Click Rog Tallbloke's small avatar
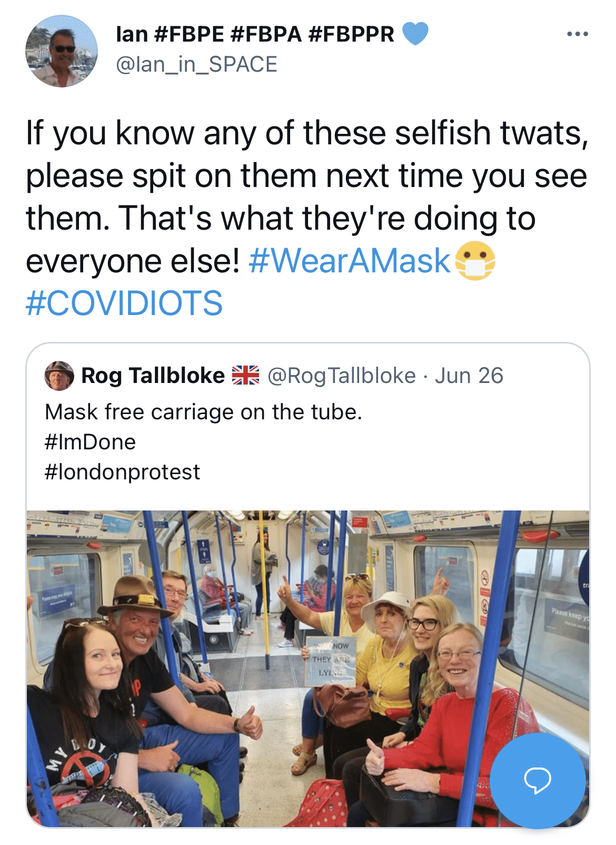This screenshot has width=616, height=845. (x=59, y=376)
